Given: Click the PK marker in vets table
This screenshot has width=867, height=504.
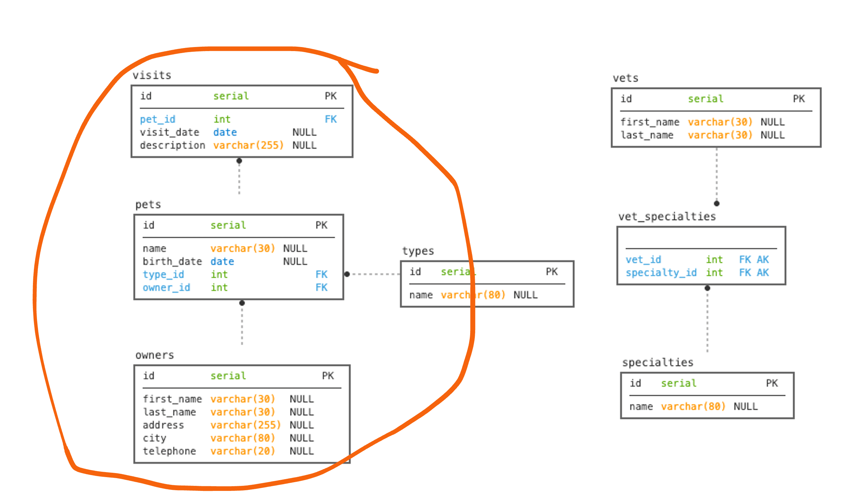Looking at the screenshot, I should 799,99.
